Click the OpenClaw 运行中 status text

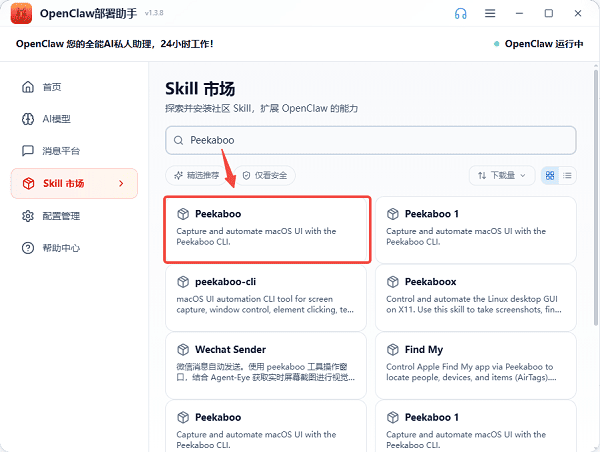tap(544, 44)
